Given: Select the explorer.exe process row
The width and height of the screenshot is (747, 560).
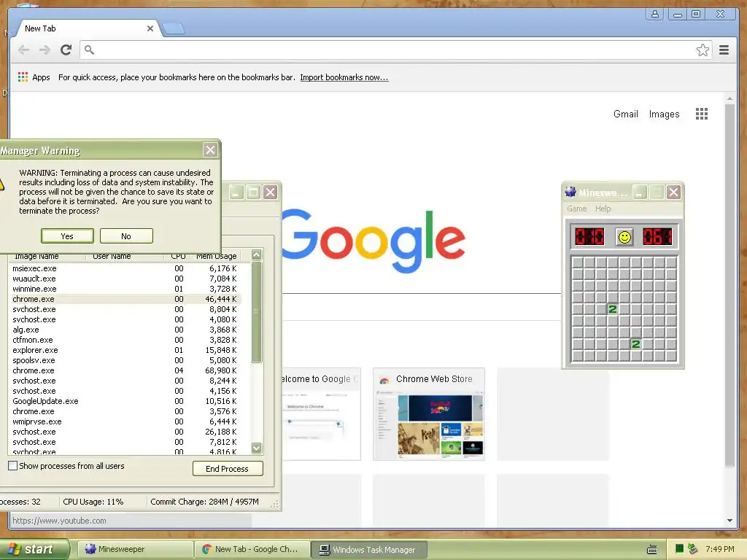Looking at the screenshot, I should [x=126, y=350].
